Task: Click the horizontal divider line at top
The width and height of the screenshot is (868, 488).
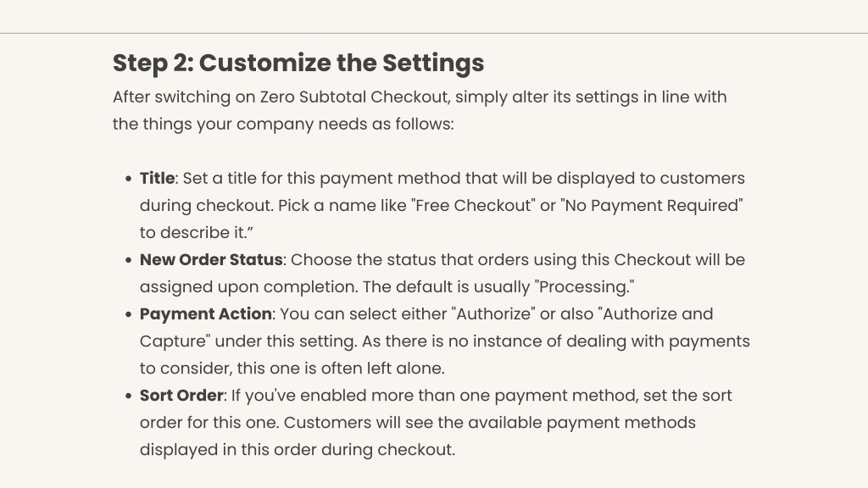Action: (x=434, y=33)
